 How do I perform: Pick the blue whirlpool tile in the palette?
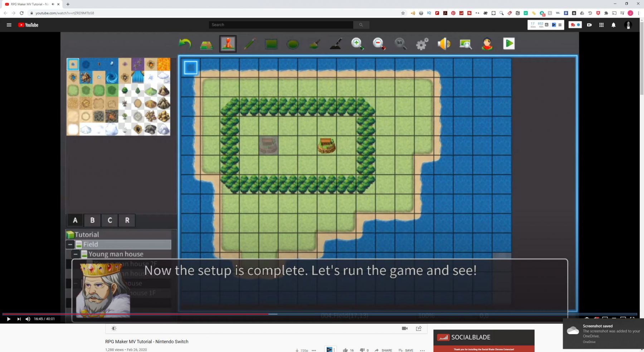[x=112, y=77]
